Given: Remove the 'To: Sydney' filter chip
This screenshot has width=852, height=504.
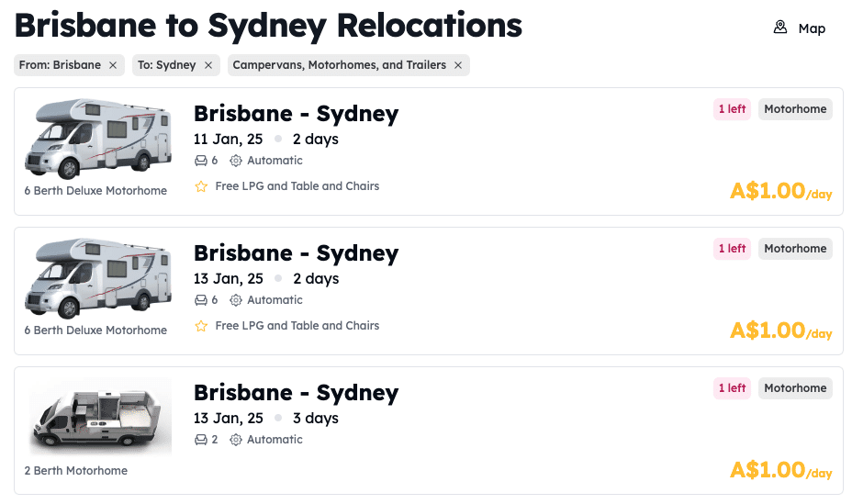Looking at the screenshot, I should pos(208,65).
